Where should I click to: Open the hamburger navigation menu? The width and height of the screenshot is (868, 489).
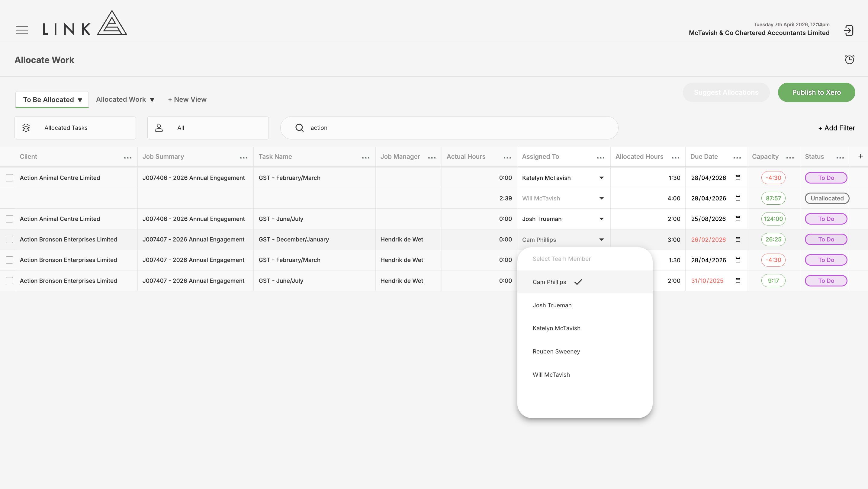click(x=22, y=30)
